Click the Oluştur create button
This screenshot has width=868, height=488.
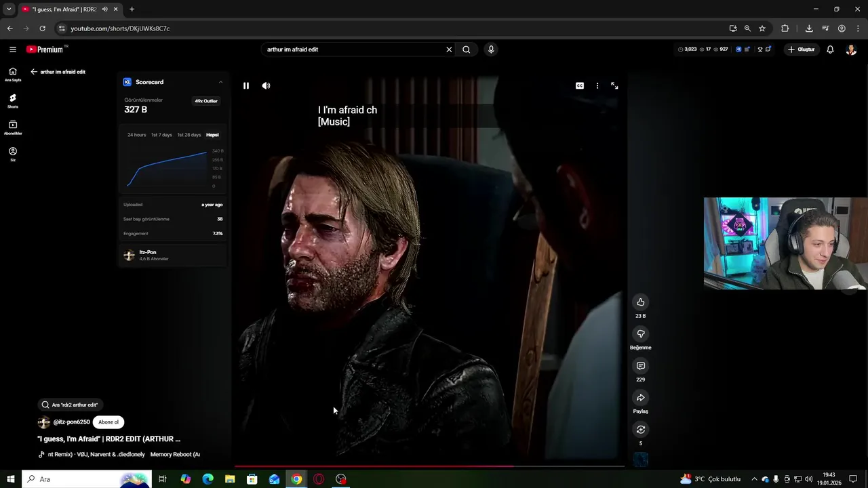click(802, 49)
